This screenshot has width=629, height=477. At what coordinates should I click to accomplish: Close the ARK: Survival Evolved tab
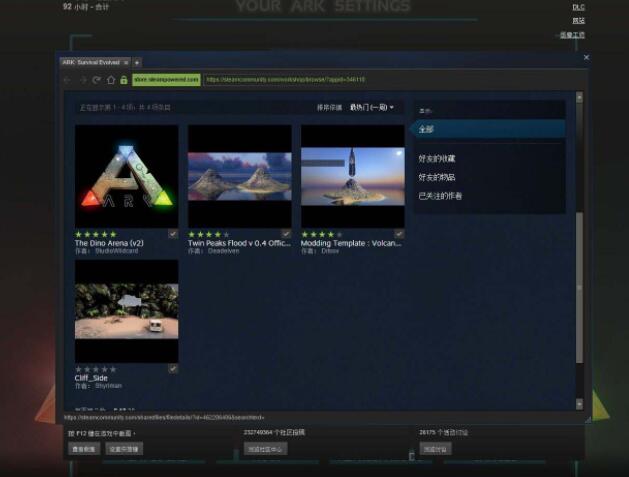(127, 62)
